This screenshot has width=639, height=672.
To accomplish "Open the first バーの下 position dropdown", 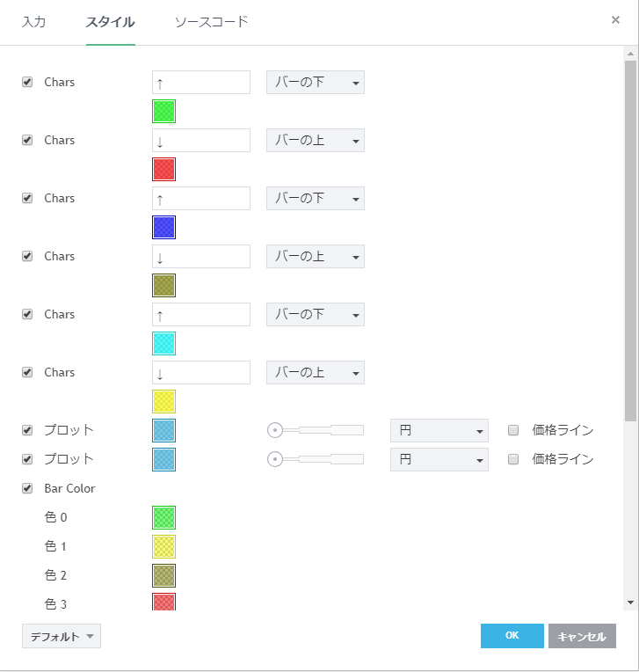I will click(x=316, y=83).
